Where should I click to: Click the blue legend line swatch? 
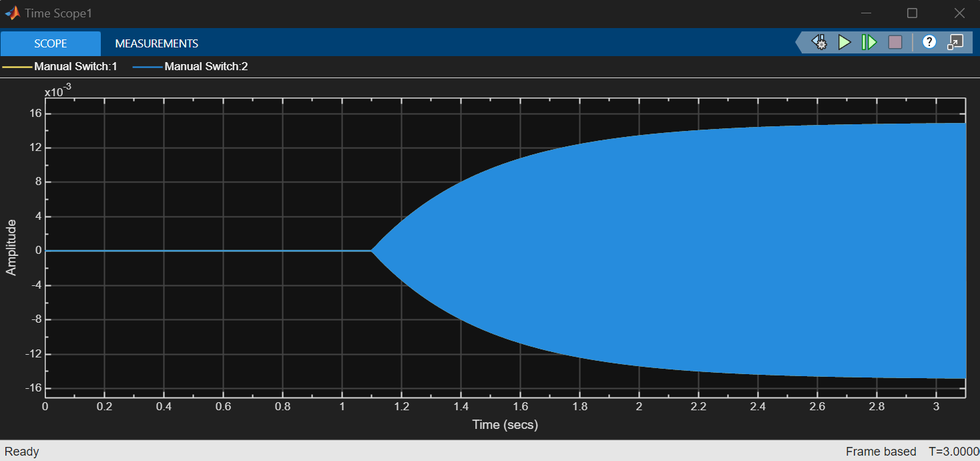click(148, 67)
